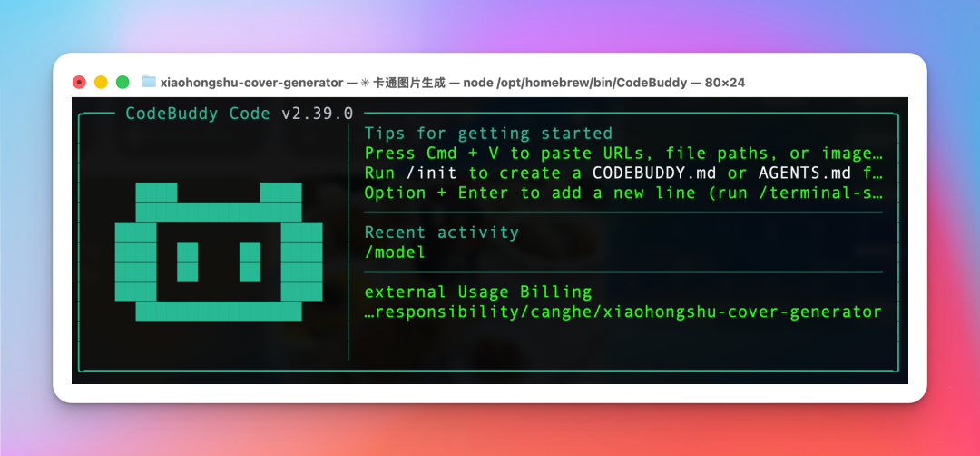Minimize the terminal with yellow button
The width and height of the screenshot is (980, 456).
pos(101,82)
